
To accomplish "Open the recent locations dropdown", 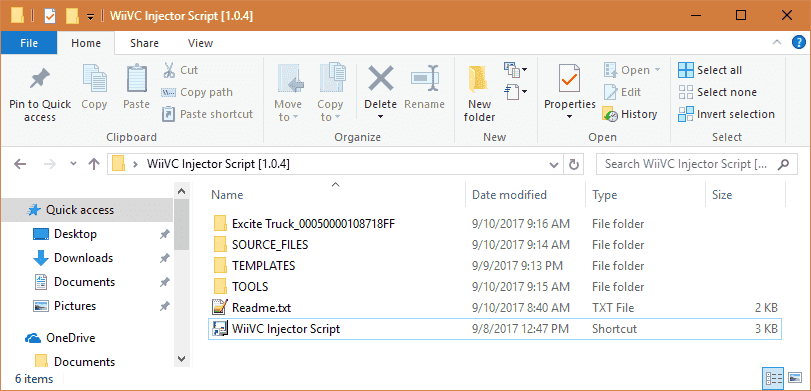I will pyautogui.click(x=73, y=164).
